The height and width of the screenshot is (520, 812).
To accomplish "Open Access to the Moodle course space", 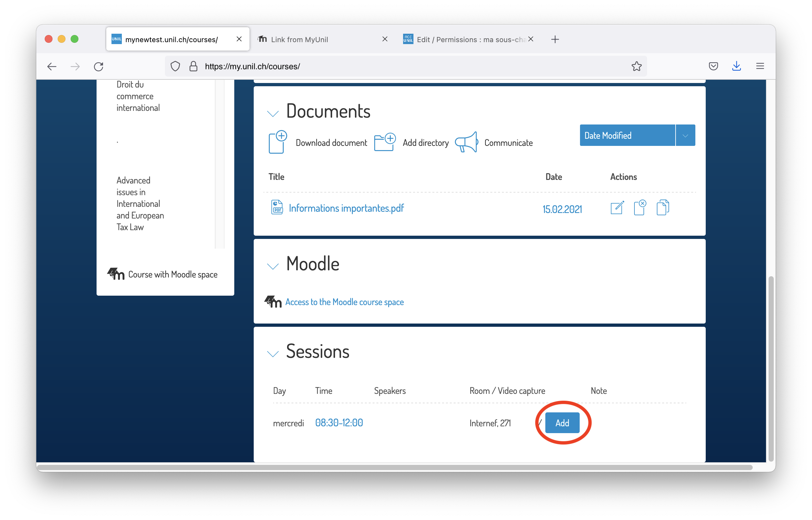I will click(x=344, y=302).
